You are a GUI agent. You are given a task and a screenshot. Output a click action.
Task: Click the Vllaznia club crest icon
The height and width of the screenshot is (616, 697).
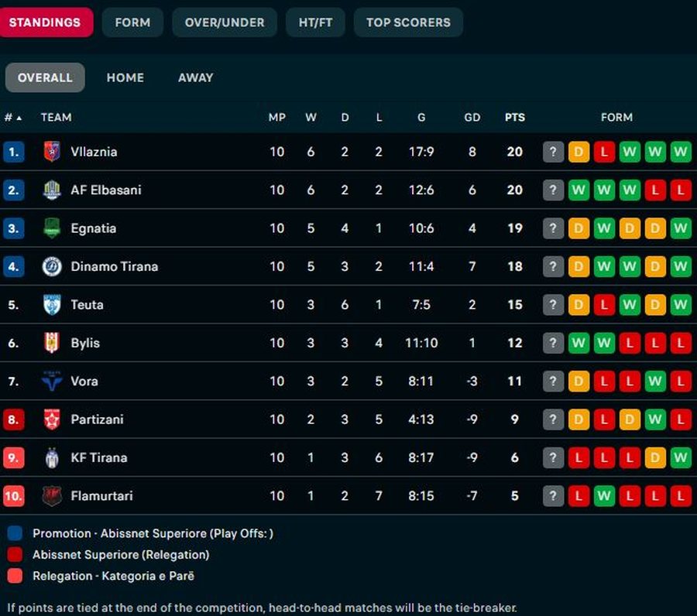point(52,152)
